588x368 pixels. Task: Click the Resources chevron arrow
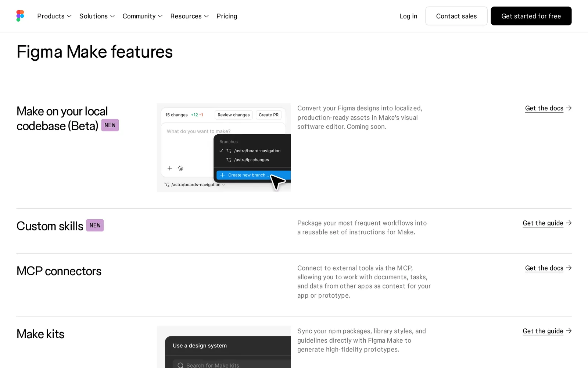[x=207, y=16]
